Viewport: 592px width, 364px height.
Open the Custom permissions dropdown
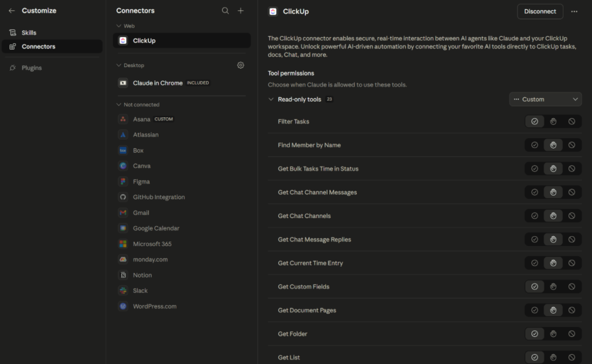pos(545,99)
